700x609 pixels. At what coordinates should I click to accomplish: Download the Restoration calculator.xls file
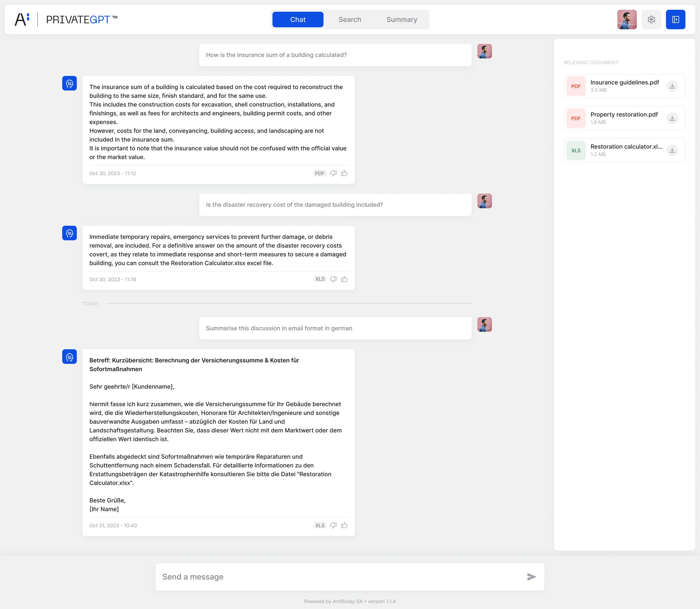point(672,150)
